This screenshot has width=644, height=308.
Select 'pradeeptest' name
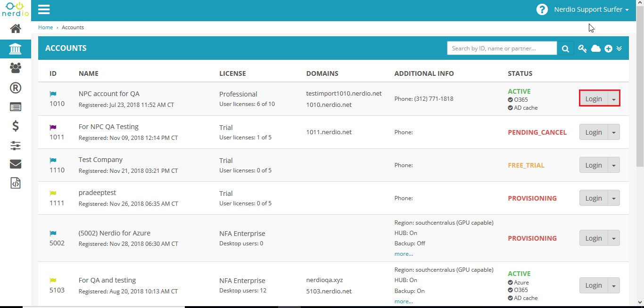(x=97, y=193)
